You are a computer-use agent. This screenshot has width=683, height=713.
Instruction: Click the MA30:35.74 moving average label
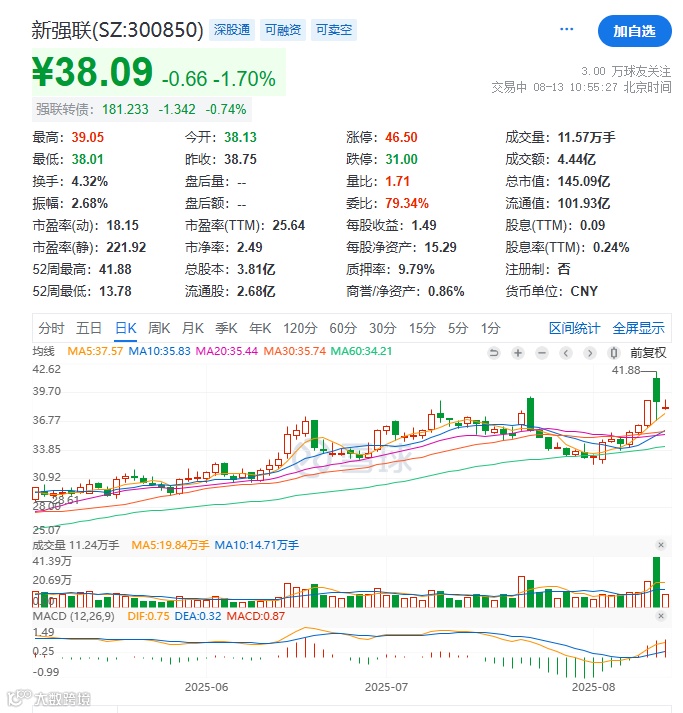click(295, 351)
